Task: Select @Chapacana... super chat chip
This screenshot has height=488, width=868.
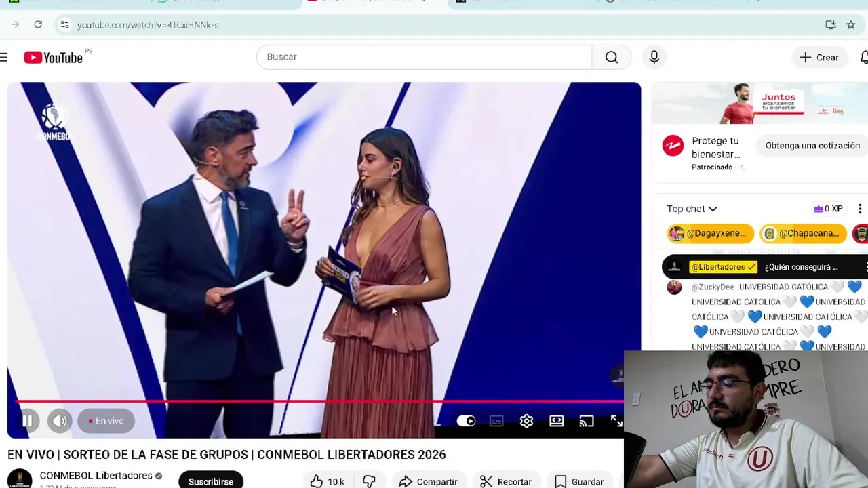Action: click(x=803, y=233)
